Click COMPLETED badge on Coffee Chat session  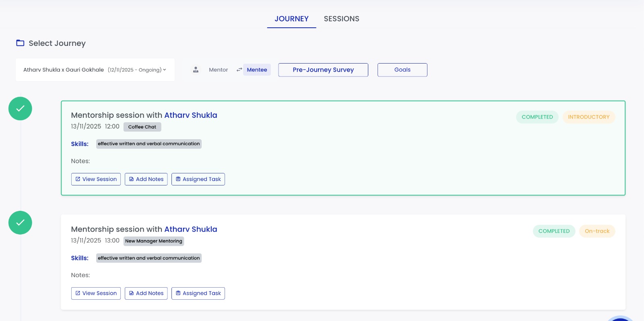tap(537, 117)
